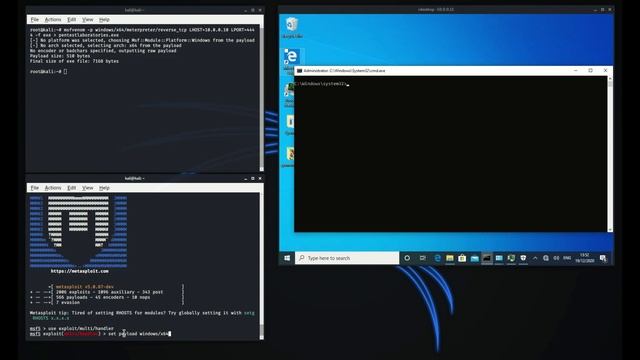This screenshot has height=360, width=640.
Task: Expand the hidden system tray icons chevron
Action: point(535,258)
